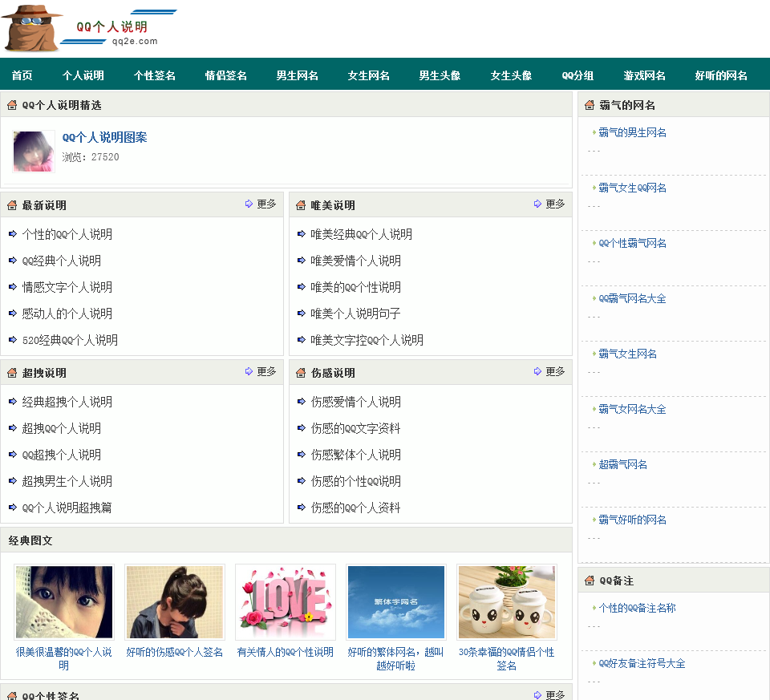Click the house icon beside 伤感说明
The width and height of the screenshot is (770, 700).
click(301, 373)
